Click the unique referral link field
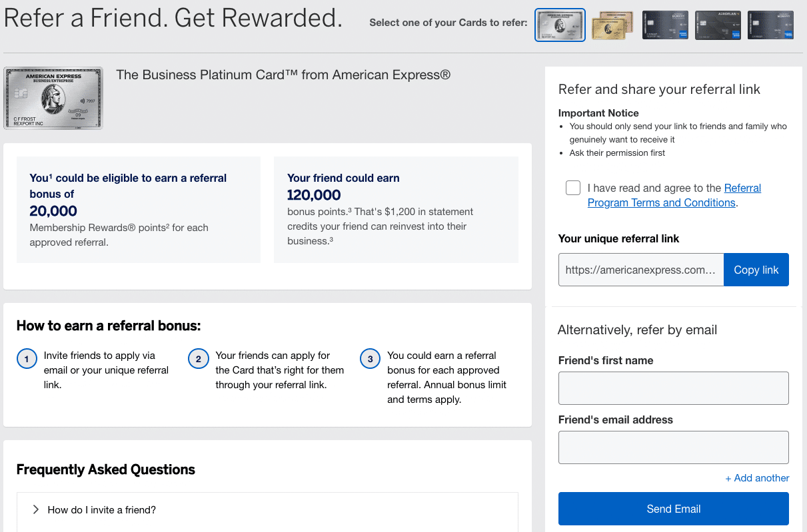Screen dimensions: 807x532 coord(640,270)
